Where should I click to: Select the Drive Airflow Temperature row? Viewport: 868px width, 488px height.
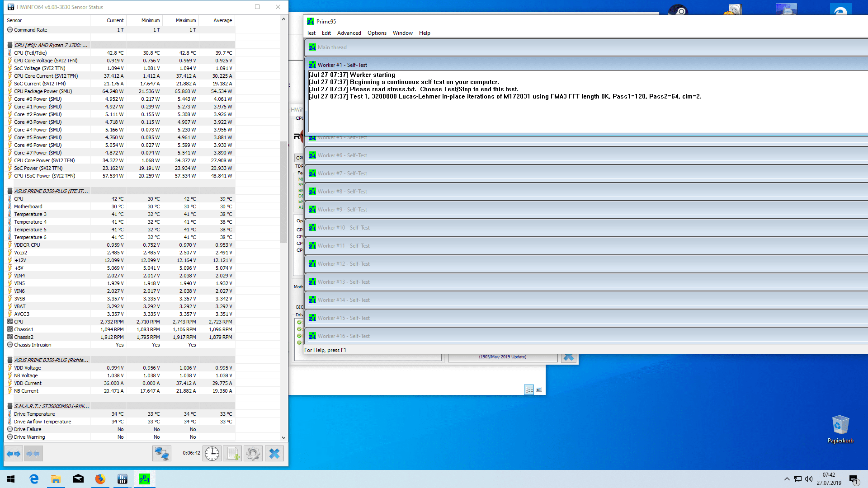click(x=120, y=422)
